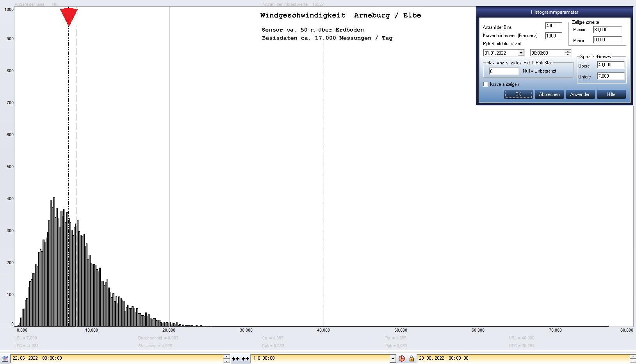Expand the time span dropdown showing 1 0:00:00
This screenshot has height=364, width=636.
click(393, 359)
